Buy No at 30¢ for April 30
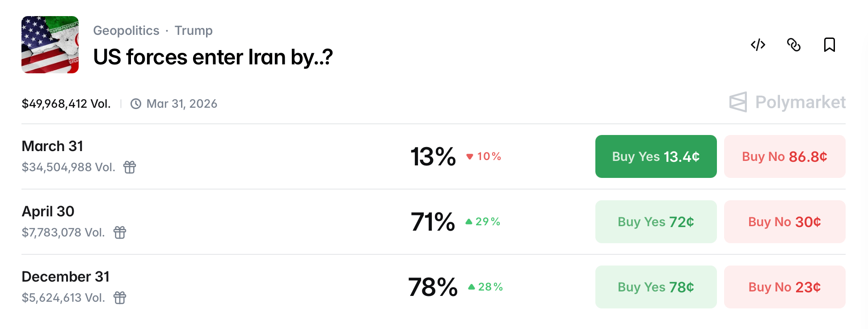868x329 pixels. pos(784,222)
